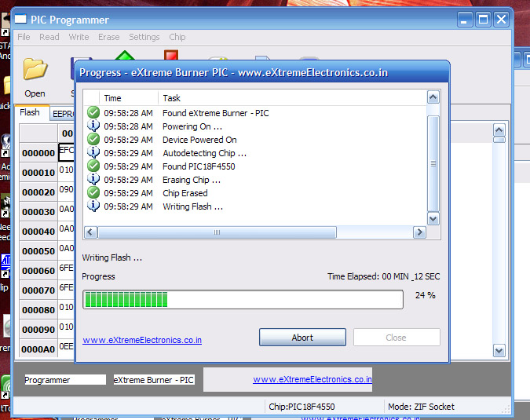Click the PIC Programmer title bar window icon
530x420 pixels.
tap(20, 19)
